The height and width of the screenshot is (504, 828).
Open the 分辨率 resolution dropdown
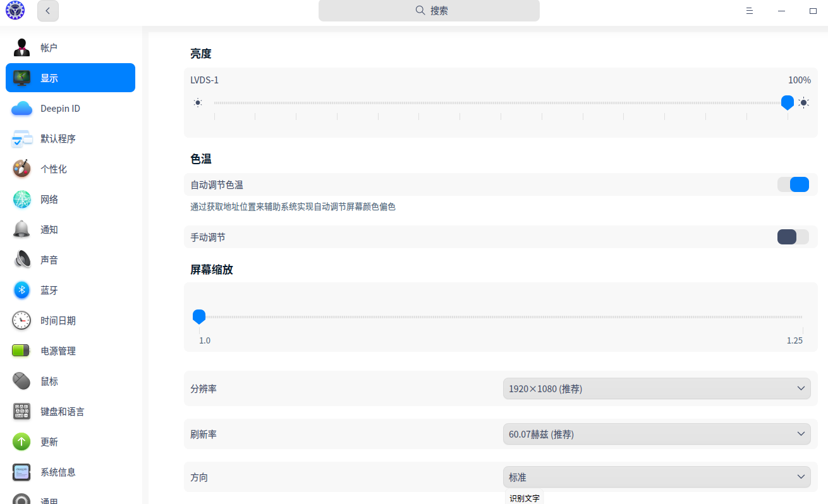(x=657, y=388)
